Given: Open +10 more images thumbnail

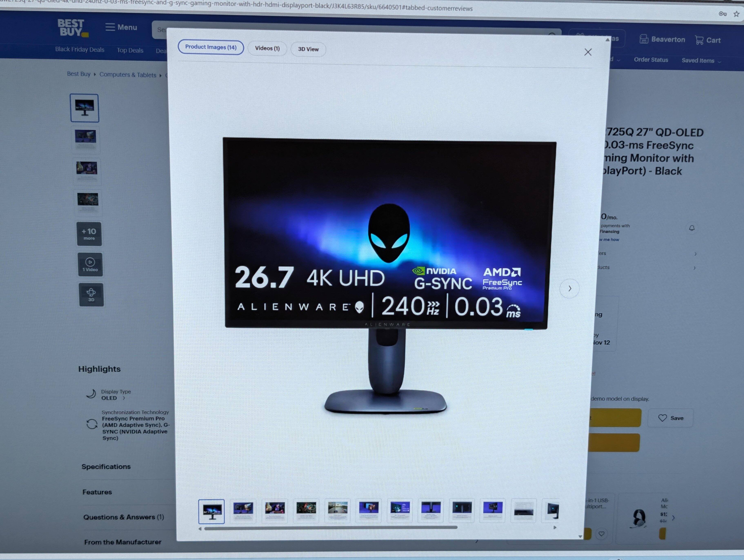Looking at the screenshot, I should [89, 234].
